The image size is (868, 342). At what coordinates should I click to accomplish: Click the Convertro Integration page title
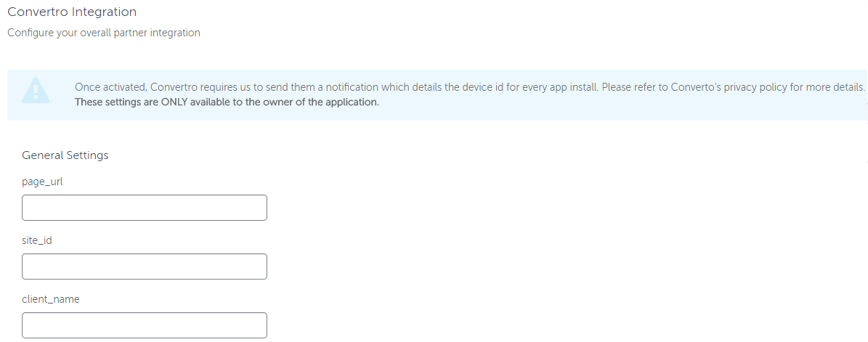pos(72,12)
